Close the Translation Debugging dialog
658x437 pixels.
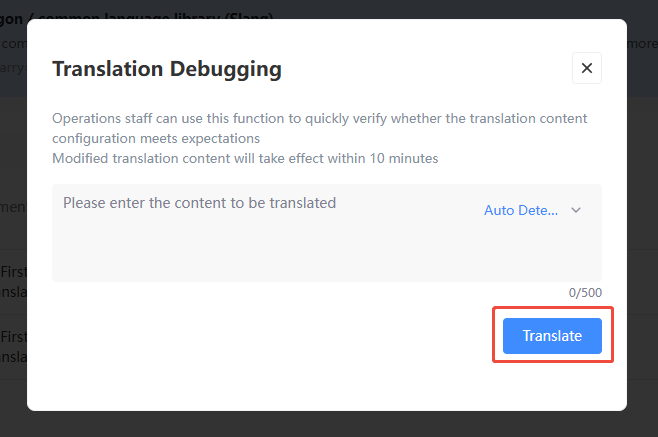click(x=587, y=68)
